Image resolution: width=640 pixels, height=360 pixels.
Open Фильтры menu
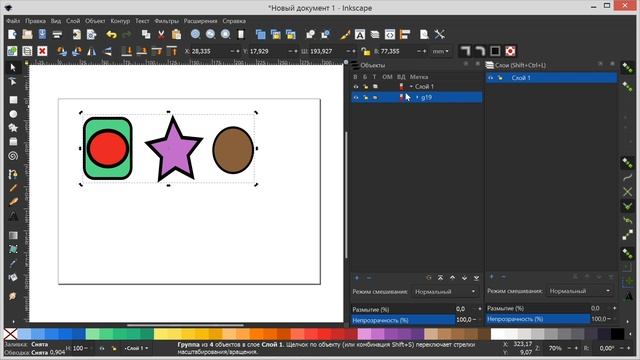coord(167,21)
